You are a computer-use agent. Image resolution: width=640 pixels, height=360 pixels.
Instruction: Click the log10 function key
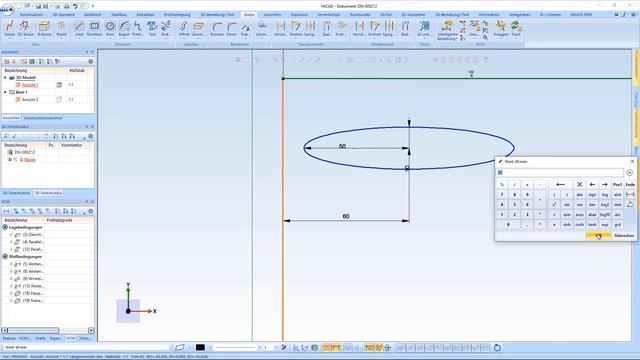point(605,214)
